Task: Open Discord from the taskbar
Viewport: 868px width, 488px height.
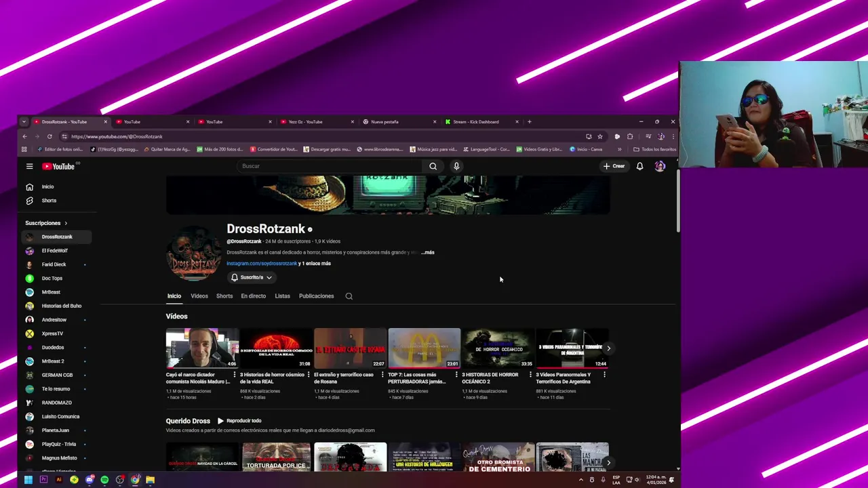Action: coord(89,480)
